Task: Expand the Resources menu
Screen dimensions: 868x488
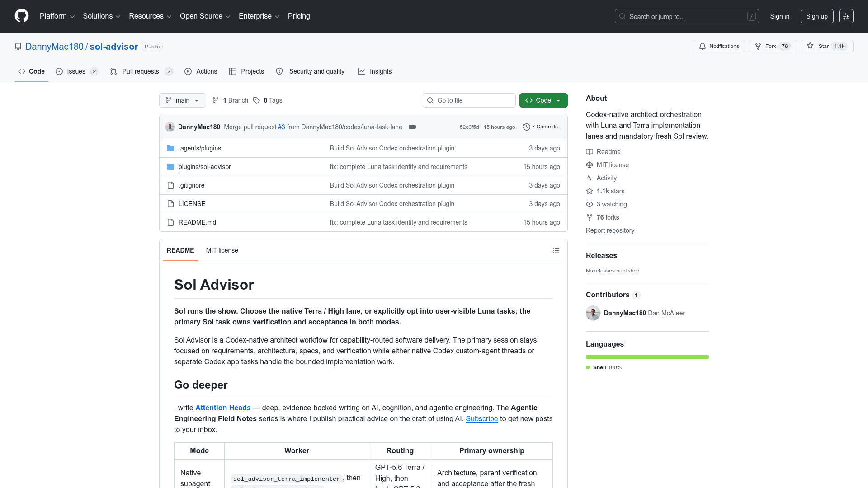Action: [x=150, y=16]
